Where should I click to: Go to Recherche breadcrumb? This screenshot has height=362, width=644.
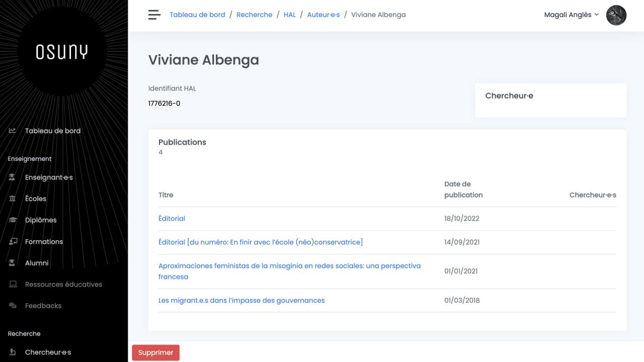[254, 15]
